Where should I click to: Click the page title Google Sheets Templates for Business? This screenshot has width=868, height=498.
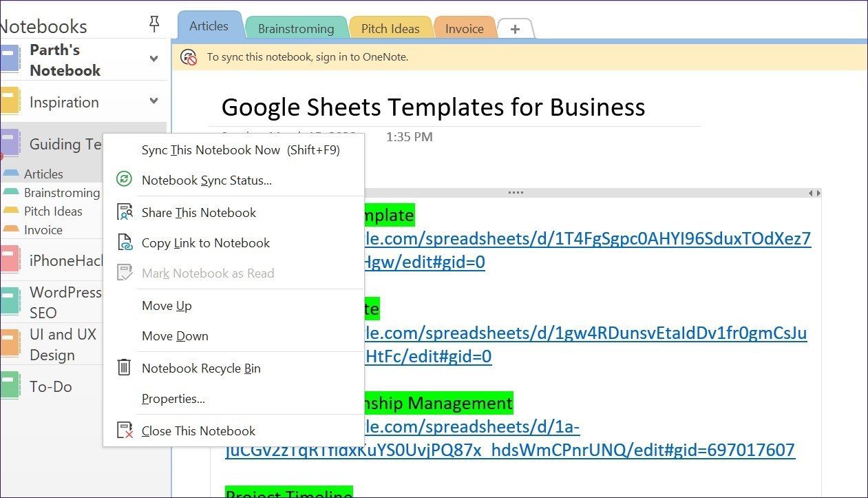tap(433, 107)
